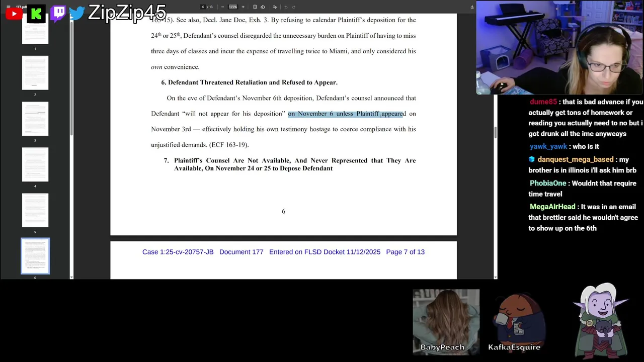Click chat username 'dume85'
644x362 pixels.
543,102
